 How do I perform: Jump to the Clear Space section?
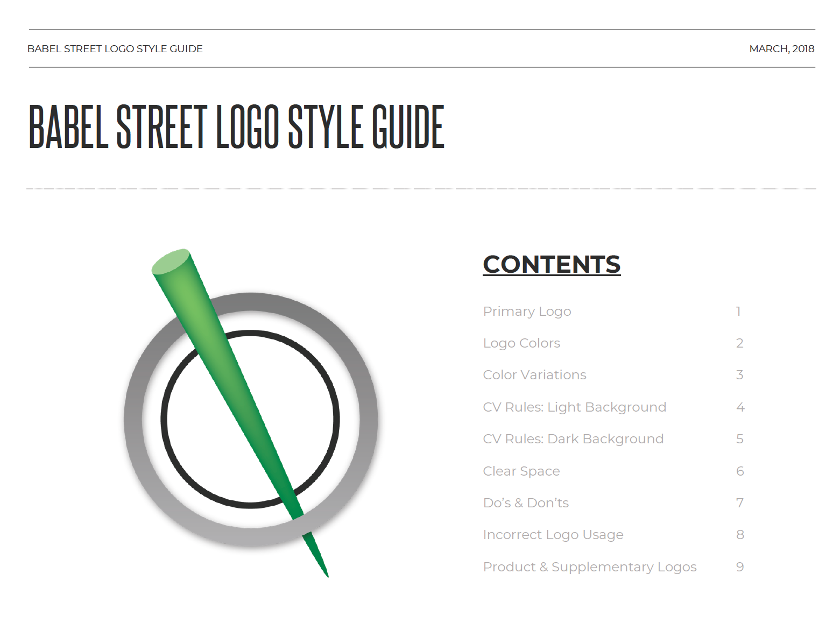pos(521,471)
